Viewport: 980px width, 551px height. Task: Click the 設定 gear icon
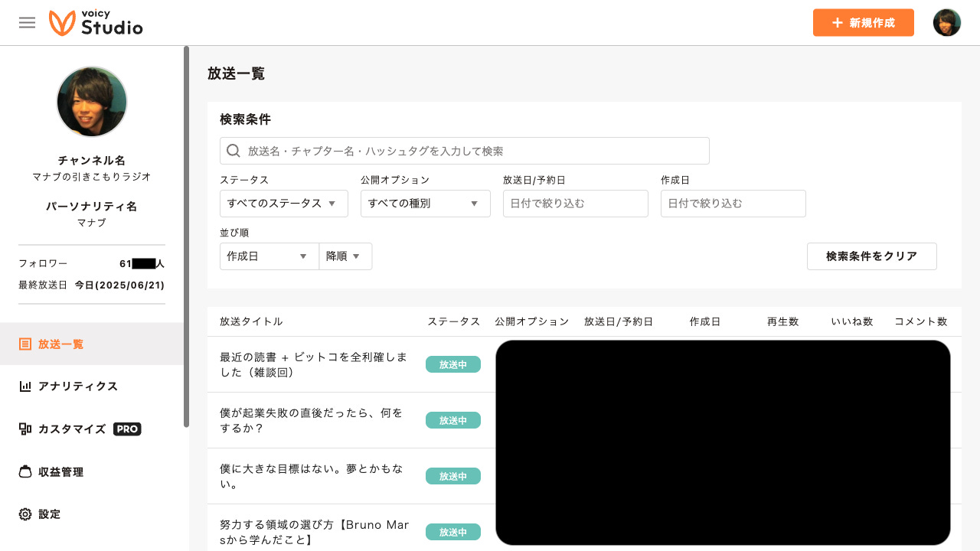click(x=25, y=514)
